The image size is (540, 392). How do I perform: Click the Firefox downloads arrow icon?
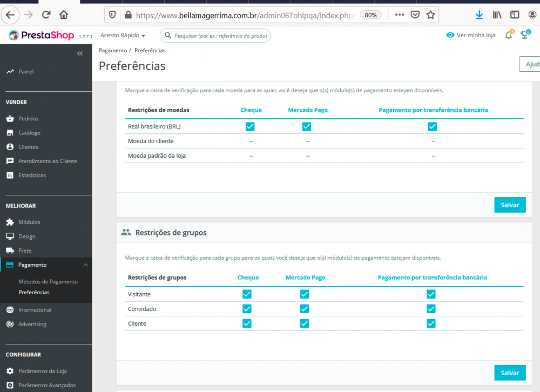click(479, 15)
